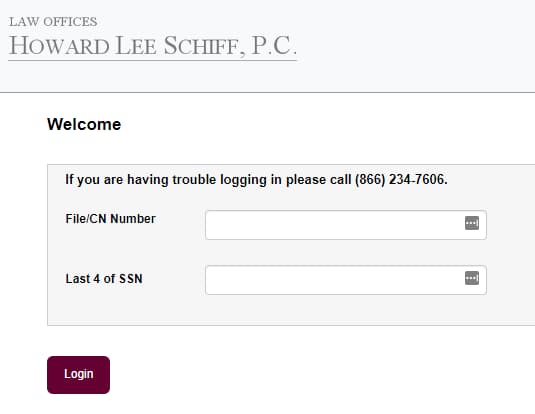The height and width of the screenshot is (414, 535).
Task: Click the Login button
Action: coord(78,375)
